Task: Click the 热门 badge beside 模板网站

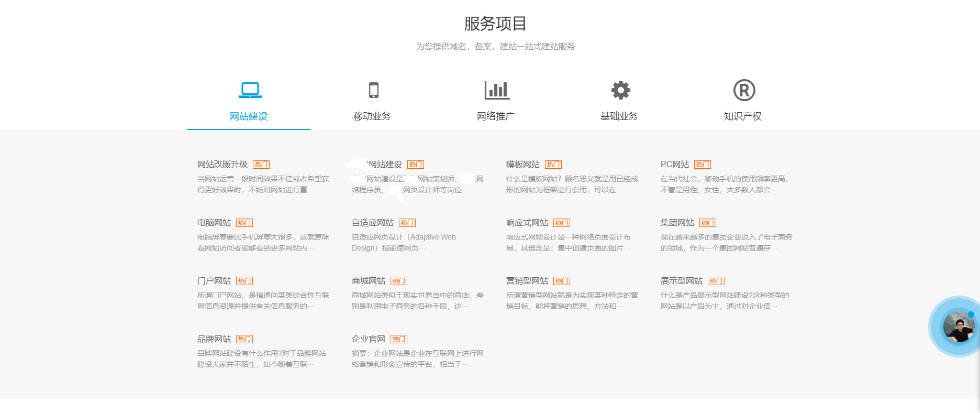Action: [x=553, y=165]
